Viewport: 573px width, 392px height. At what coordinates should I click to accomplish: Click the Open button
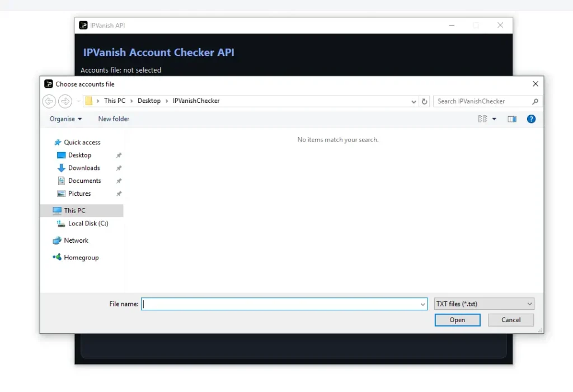click(457, 319)
